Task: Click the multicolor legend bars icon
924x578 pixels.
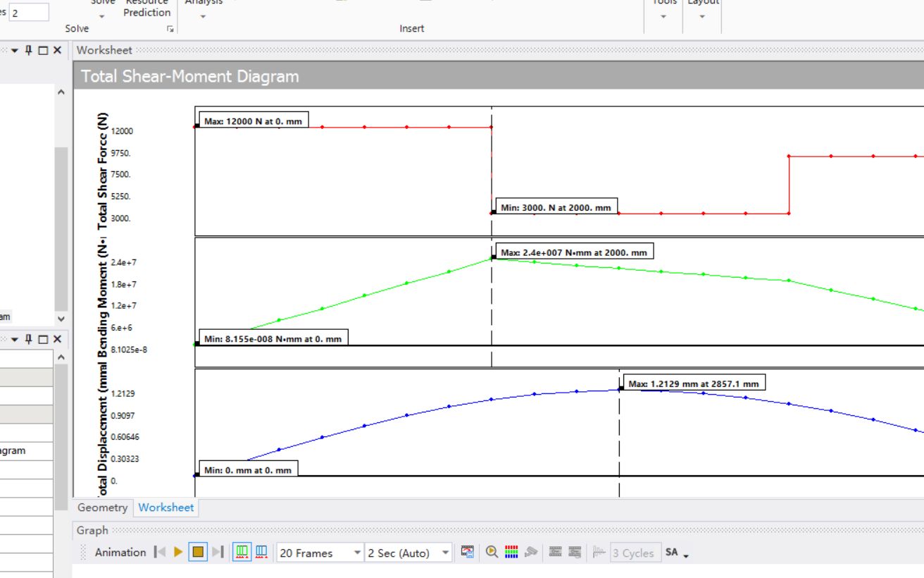Action: point(512,552)
